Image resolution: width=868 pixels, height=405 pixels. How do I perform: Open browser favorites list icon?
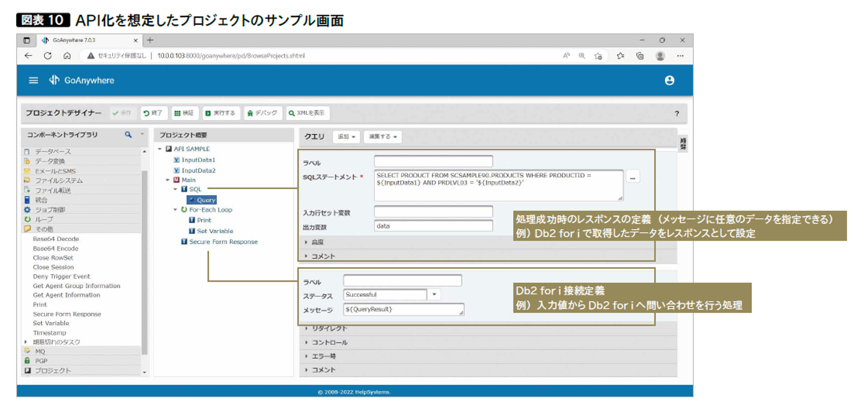click(x=620, y=56)
